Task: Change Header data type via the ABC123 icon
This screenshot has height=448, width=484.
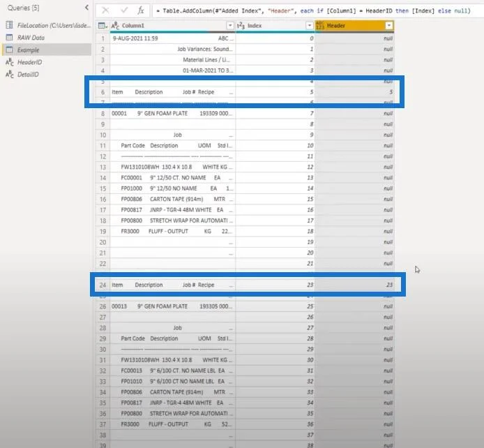Action: (320, 26)
